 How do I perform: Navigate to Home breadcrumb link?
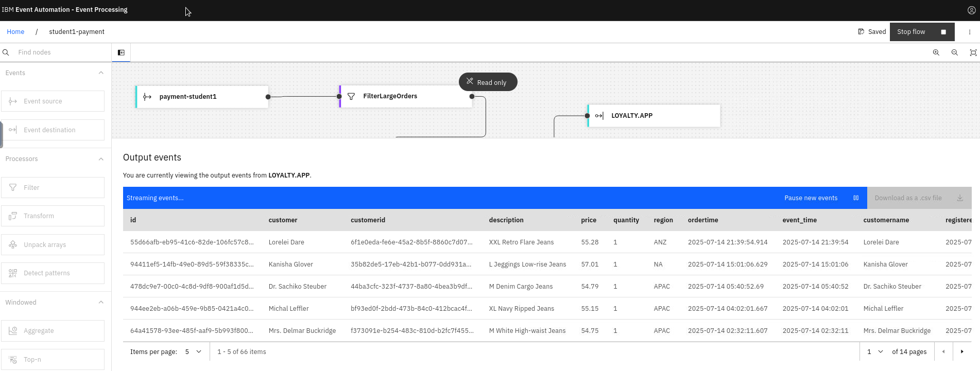15,32
